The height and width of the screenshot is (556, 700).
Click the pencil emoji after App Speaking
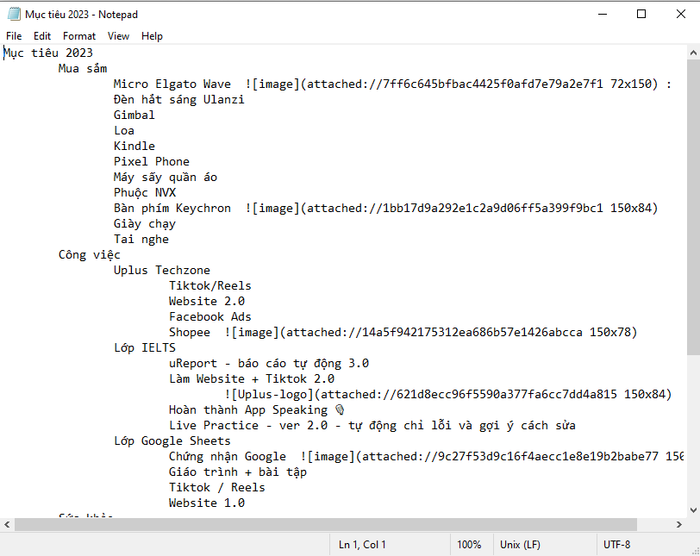pyautogui.click(x=340, y=410)
